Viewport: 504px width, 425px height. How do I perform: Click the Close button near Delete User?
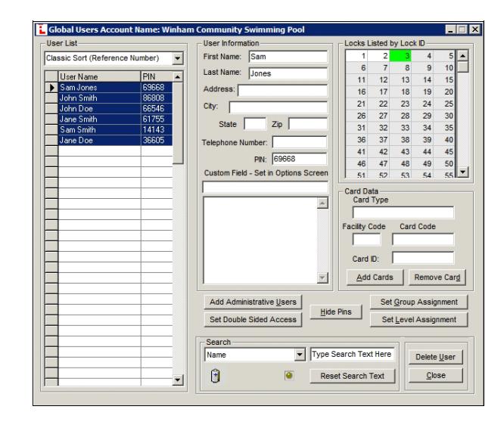pyautogui.click(x=436, y=375)
